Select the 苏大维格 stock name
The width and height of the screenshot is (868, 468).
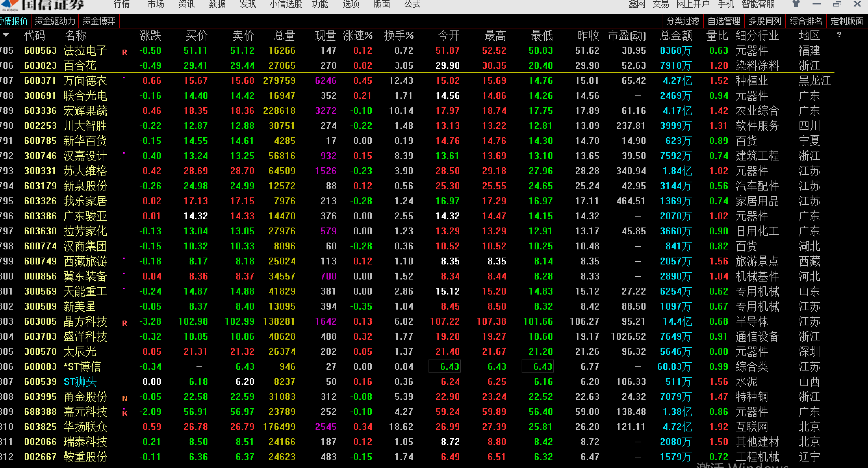click(85, 171)
